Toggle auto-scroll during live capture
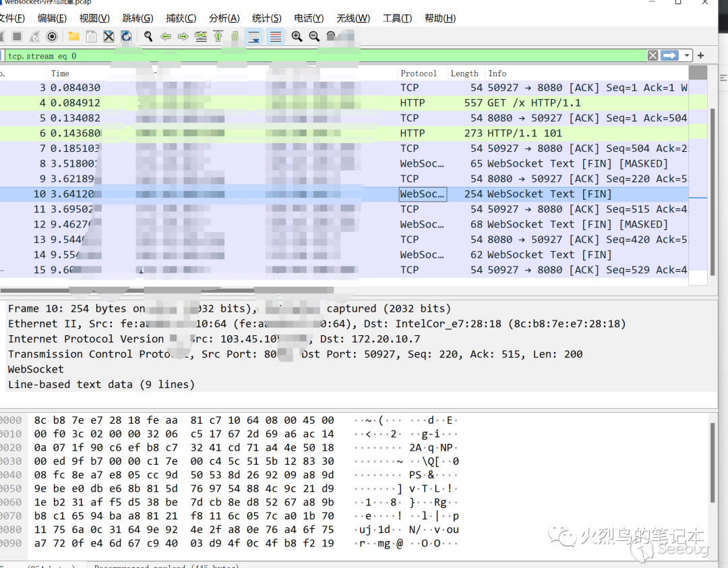This screenshot has height=568, width=728. point(253,36)
